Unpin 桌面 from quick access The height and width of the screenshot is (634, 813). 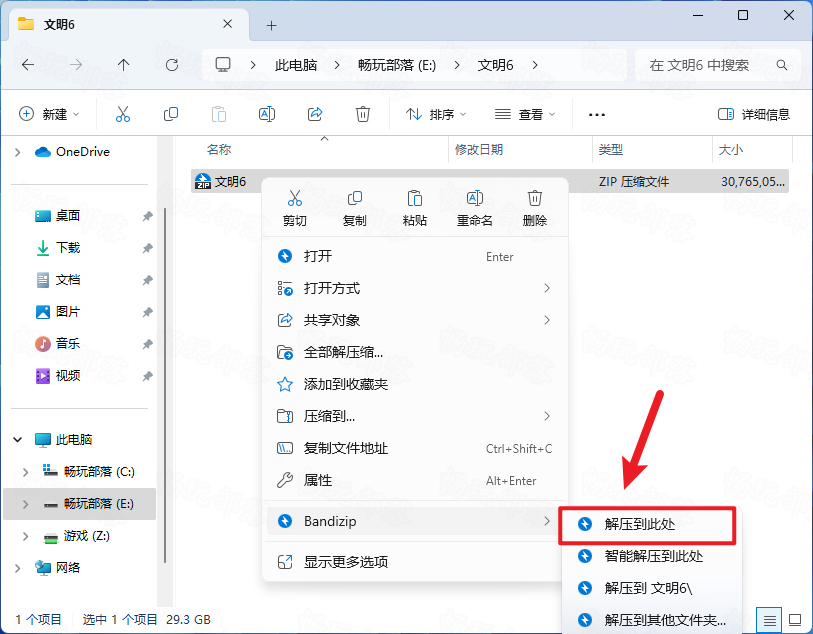coord(148,216)
